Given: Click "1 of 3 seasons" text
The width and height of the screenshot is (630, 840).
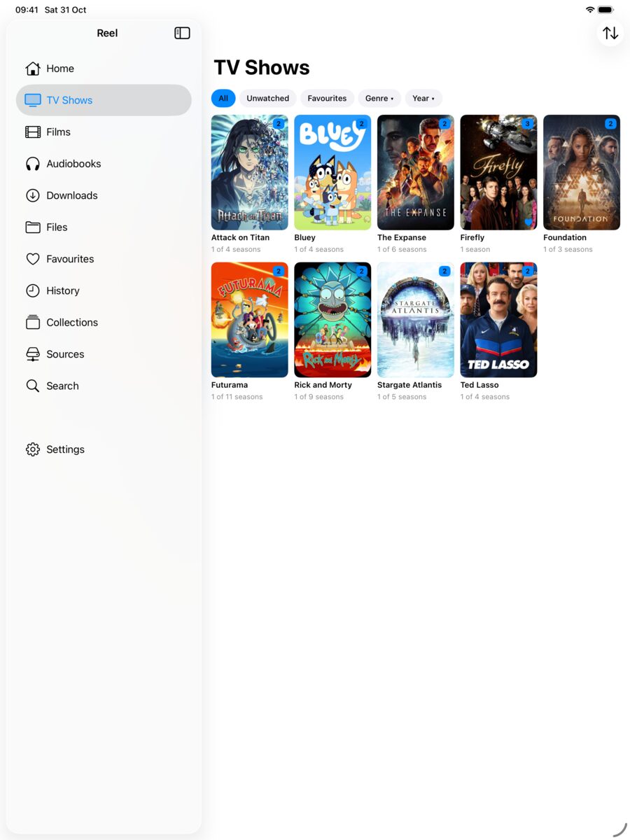Looking at the screenshot, I should pyautogui.click(x=568, y=249).
